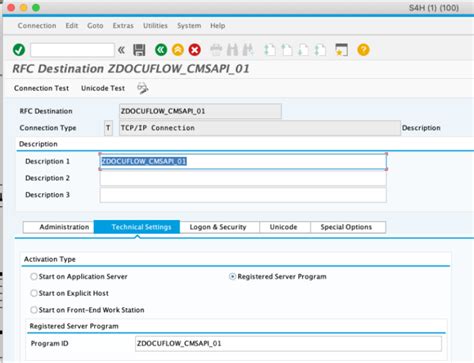
Task: Click the green checkmark Enter icon
Action: click(x=19, y=50)
